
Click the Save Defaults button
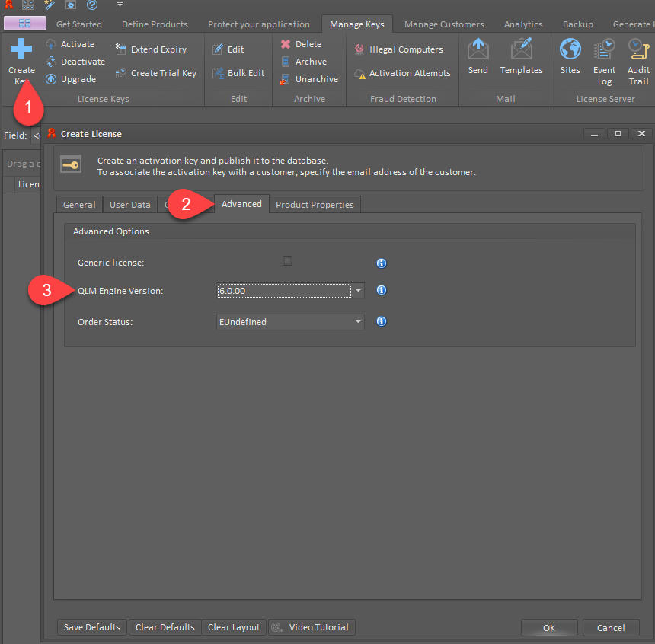91,627
